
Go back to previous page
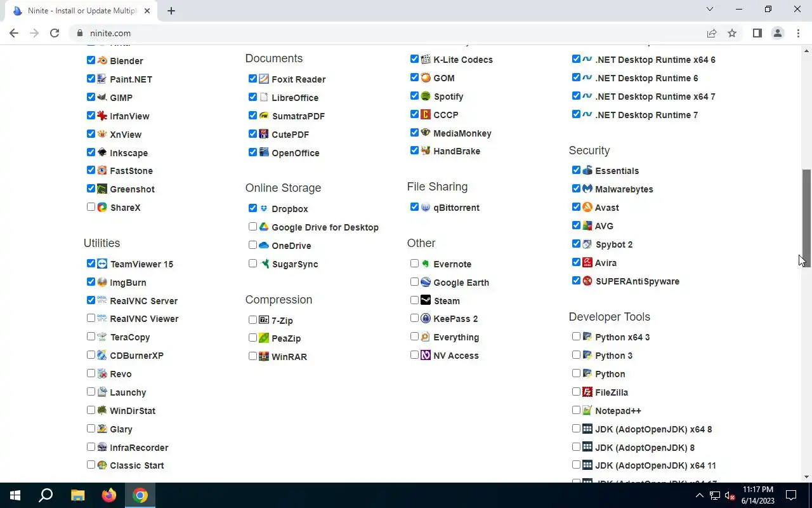[x=14, y=33]
